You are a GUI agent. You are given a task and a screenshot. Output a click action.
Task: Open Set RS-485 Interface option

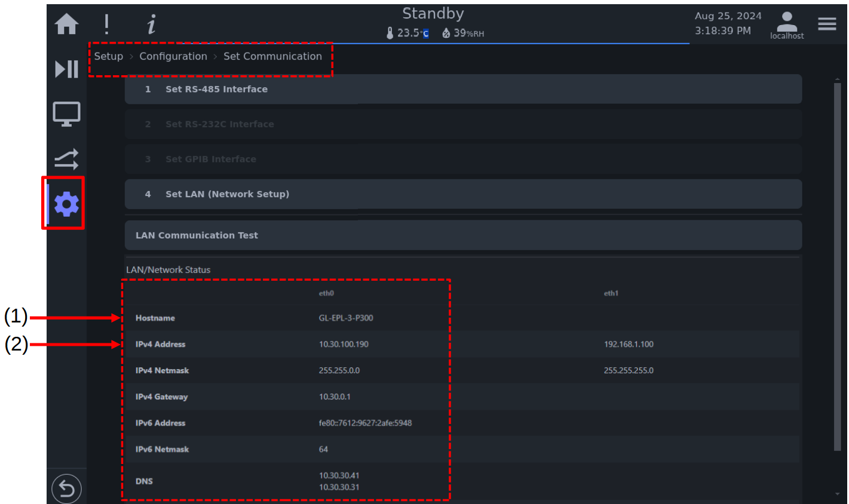(463, 89)
